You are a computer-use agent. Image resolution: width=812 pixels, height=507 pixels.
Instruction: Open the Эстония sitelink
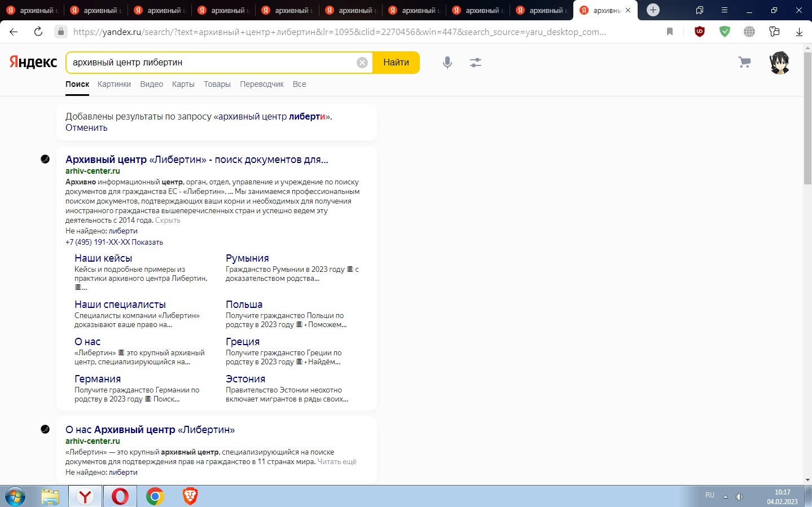click(x=245, y=379)
